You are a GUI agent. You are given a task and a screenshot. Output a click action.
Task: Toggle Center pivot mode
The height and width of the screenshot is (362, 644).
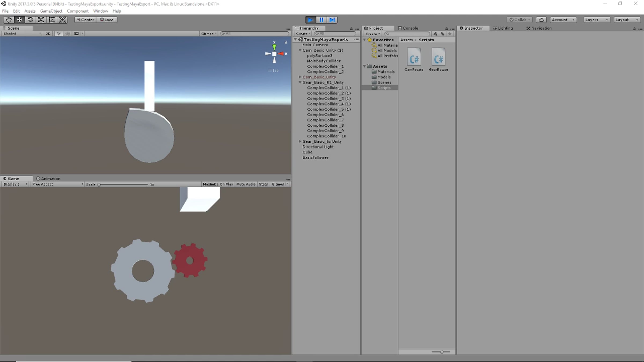click(85, 20)
